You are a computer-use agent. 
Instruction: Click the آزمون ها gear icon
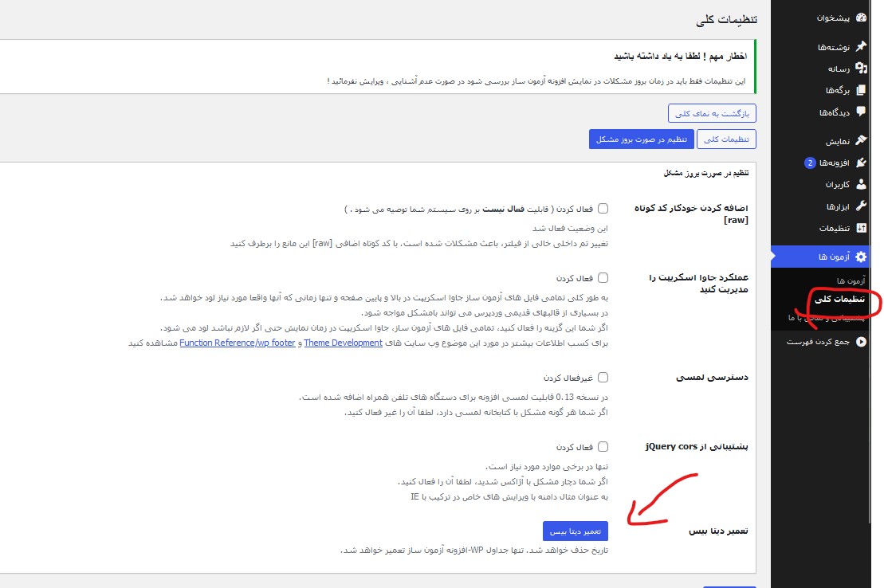861,257
